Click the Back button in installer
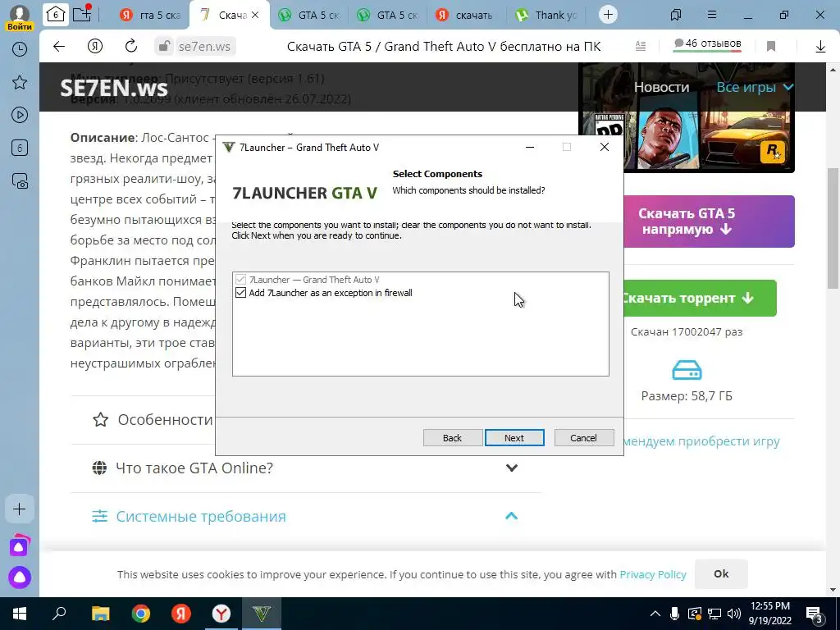 click(453, 438)
